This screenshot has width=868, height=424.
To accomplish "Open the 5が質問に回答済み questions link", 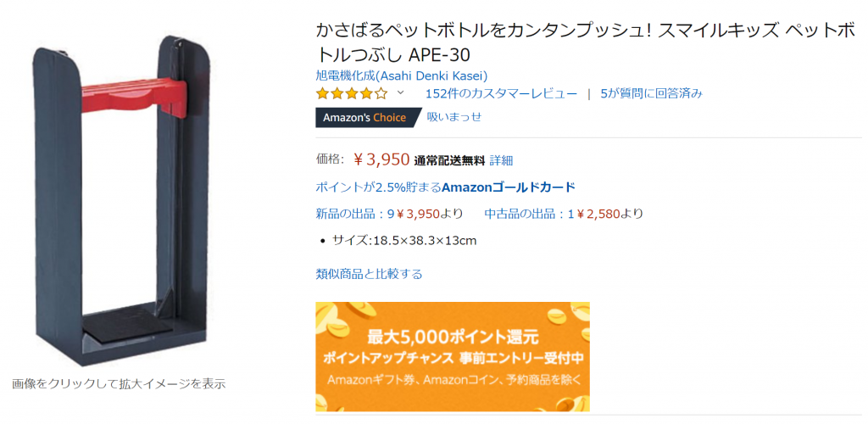I will [651, 93].
